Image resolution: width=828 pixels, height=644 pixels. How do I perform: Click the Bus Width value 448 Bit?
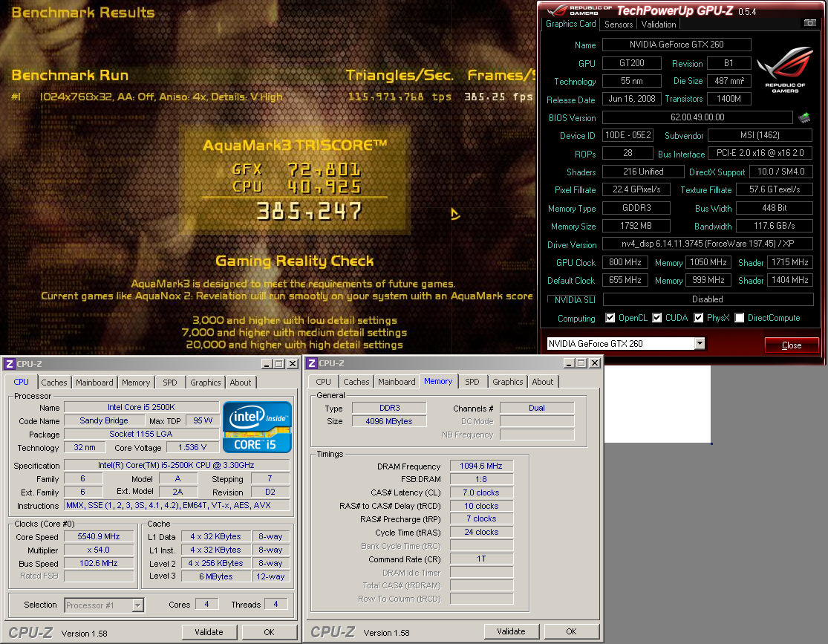(x=774, y=208)
